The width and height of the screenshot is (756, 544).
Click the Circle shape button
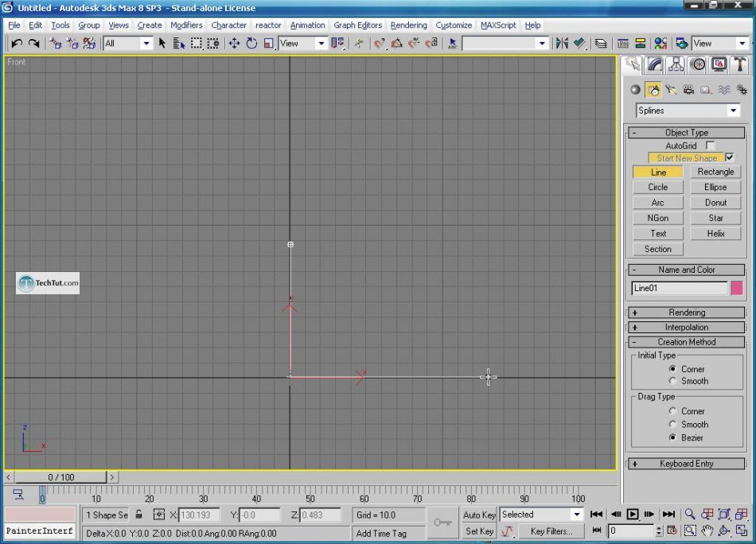click(657, 187)
